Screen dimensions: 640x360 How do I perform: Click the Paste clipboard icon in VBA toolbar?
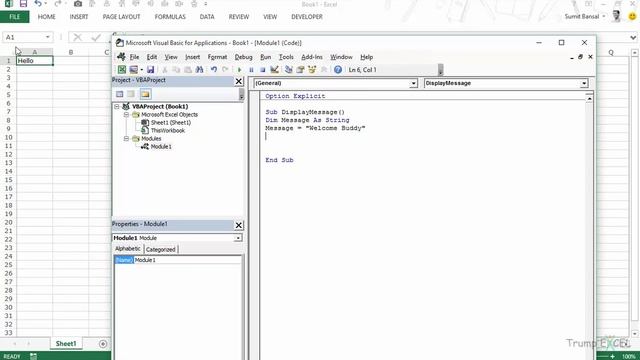coord(188,70)
